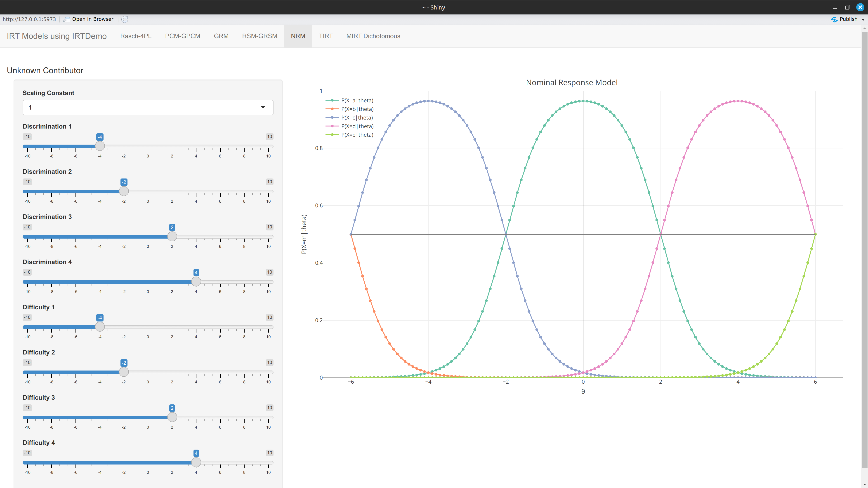Click the Nominal Response Model chart title
Image resolution: width=868 pixels, height=488 pixels.
click(x=571, y=82)
